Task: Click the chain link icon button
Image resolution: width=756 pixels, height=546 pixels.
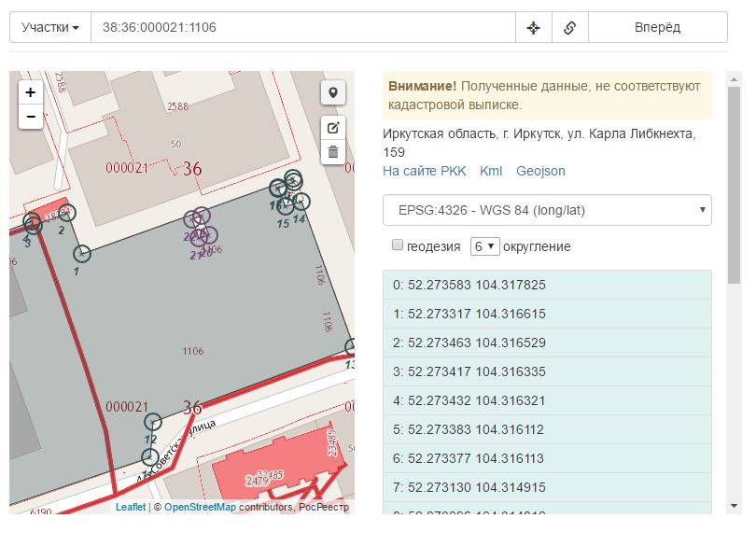Action: [x=569, y=27]
